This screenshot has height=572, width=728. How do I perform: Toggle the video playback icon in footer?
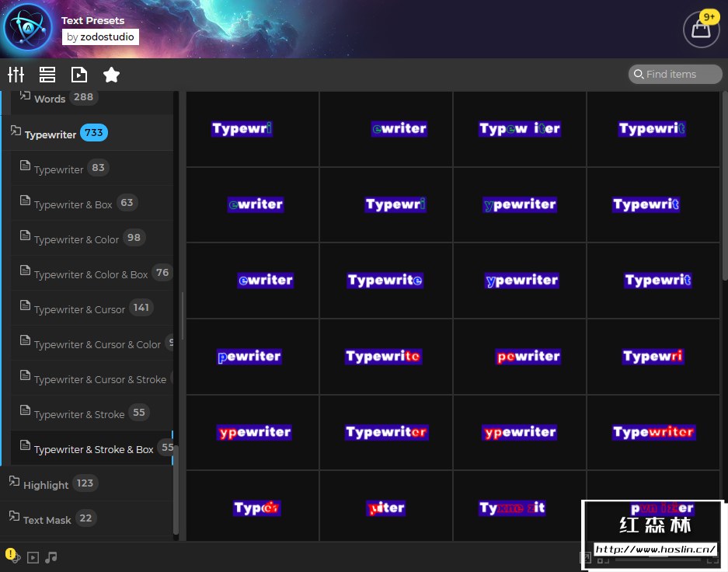pos(33,557)
